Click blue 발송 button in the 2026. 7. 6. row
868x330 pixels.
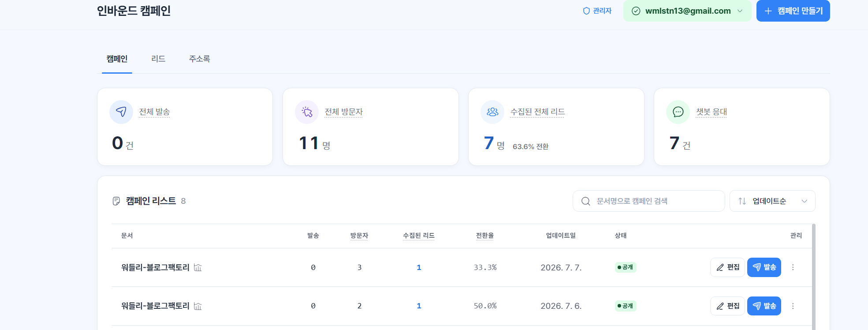click(764, 306)
